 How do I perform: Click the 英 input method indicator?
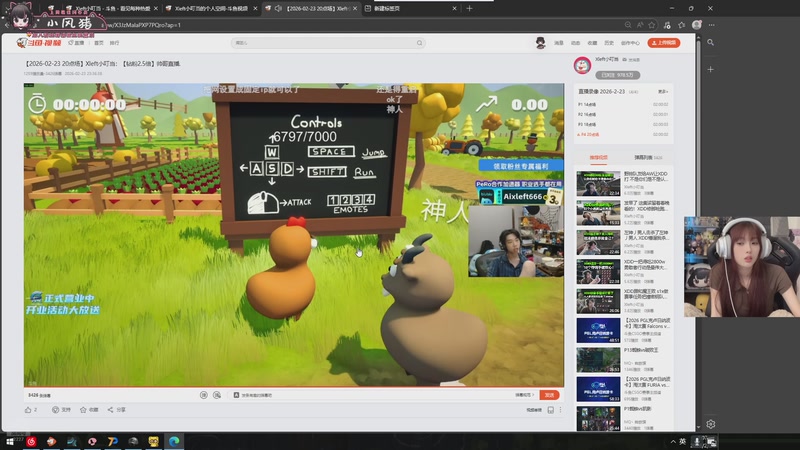[x=683, y=442]
